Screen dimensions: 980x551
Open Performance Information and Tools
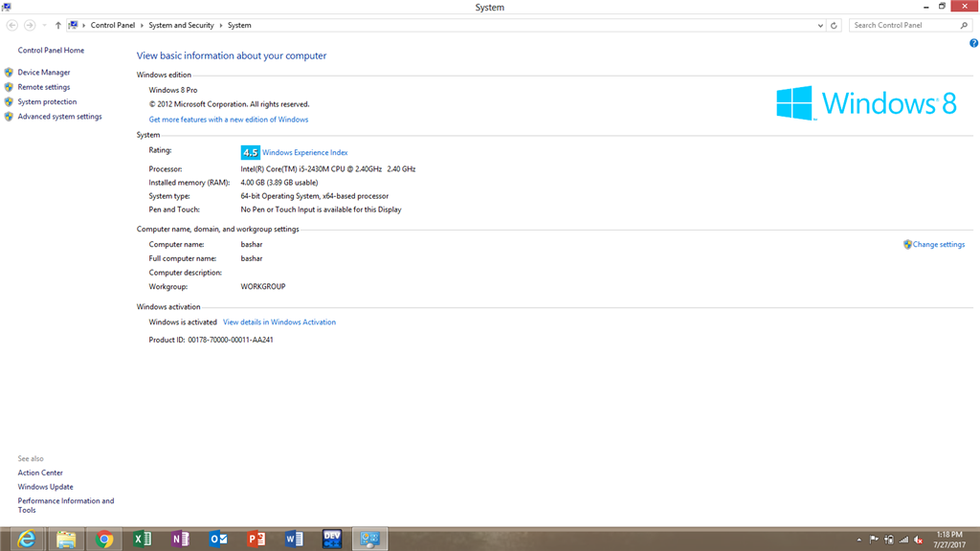[x=66, y=505]
